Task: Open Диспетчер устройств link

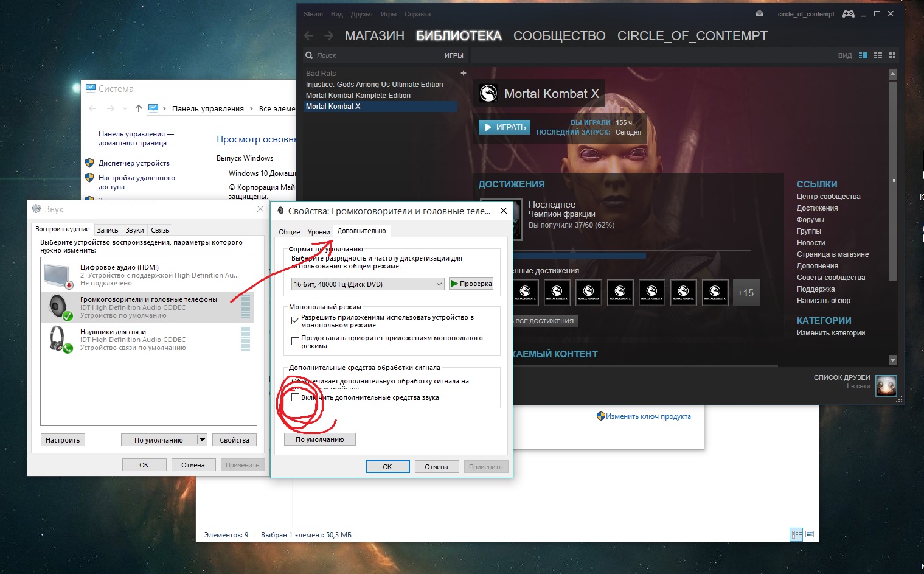Action: point(134,163)
